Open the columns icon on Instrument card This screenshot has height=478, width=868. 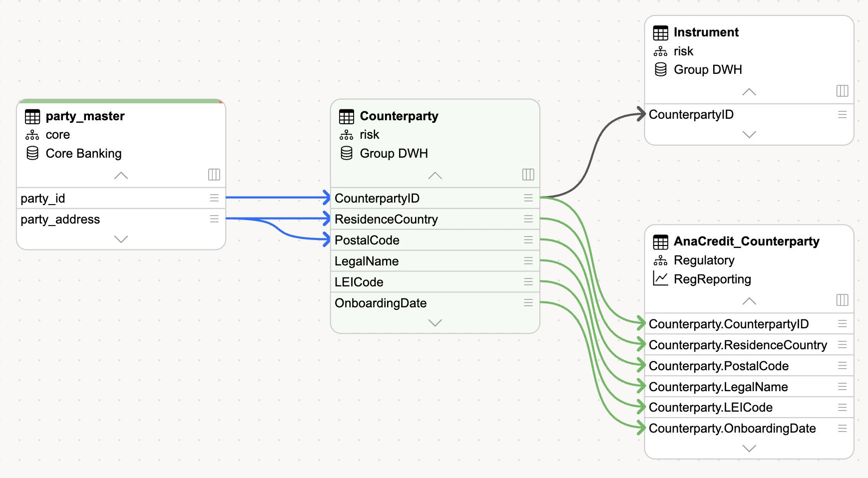click(x=843, y=90)
